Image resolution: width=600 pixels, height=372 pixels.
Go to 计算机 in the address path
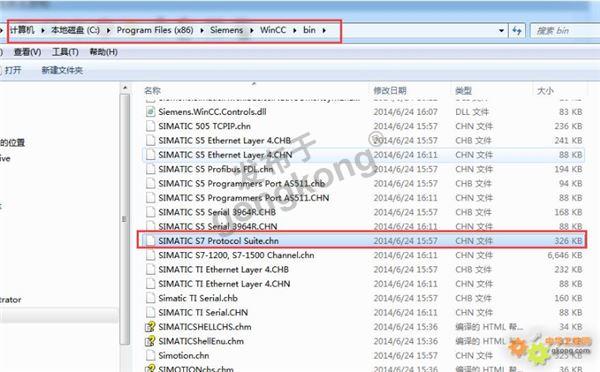coord(22,30)
